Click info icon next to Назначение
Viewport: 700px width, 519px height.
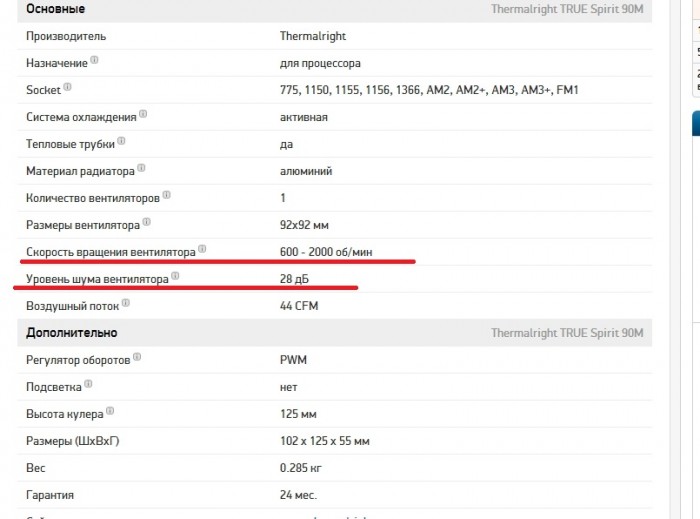pos(94,60)
